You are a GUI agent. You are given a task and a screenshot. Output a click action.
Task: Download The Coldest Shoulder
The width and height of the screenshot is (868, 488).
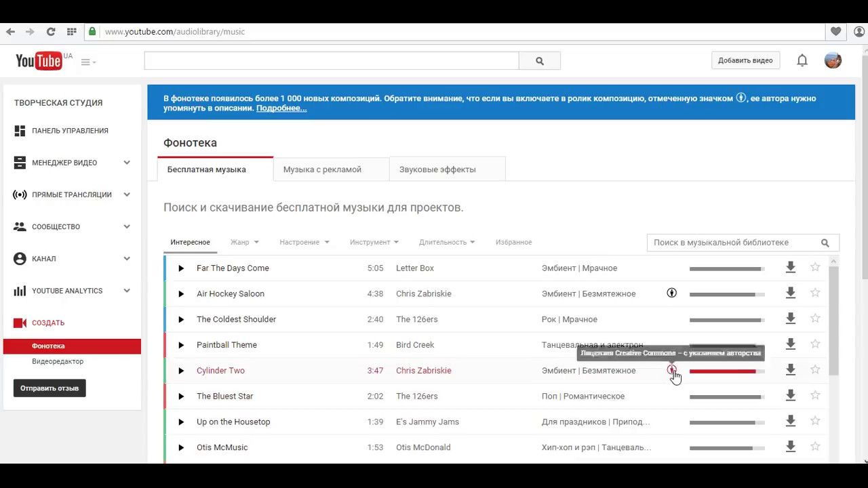[x=790, y=319]
